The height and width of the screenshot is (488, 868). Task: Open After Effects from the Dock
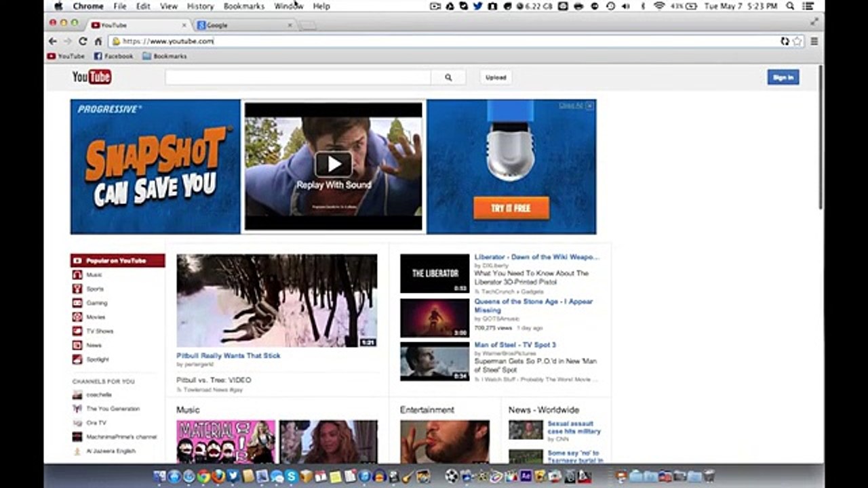coord(526,476)
